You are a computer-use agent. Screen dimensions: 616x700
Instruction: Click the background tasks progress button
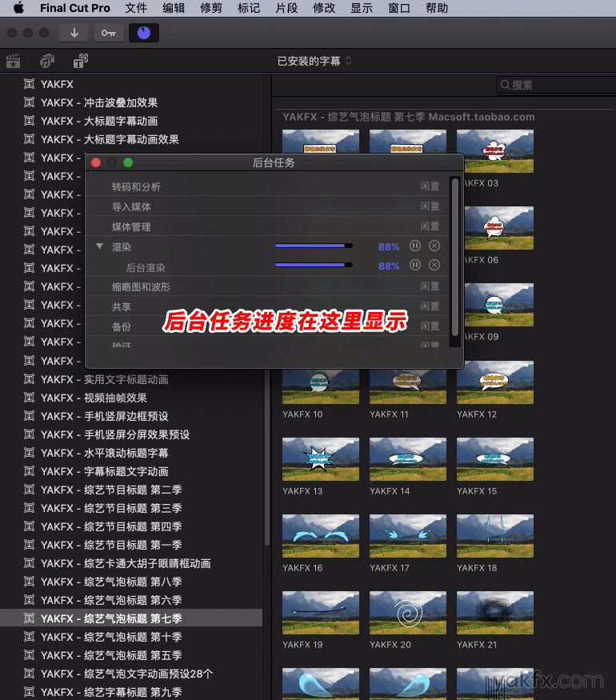click(144, 33)
